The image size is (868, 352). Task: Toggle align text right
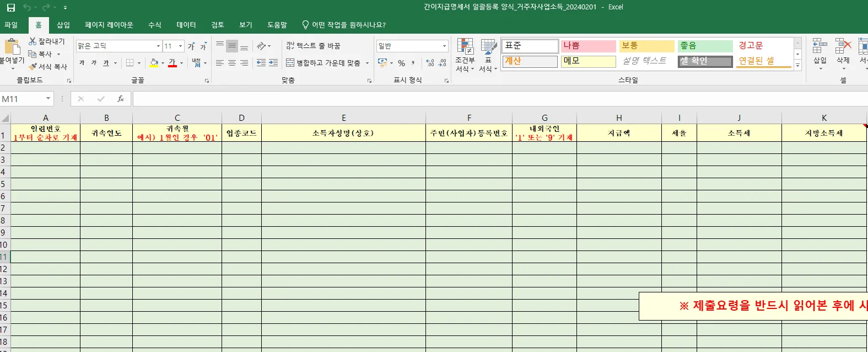pos(244,63)
